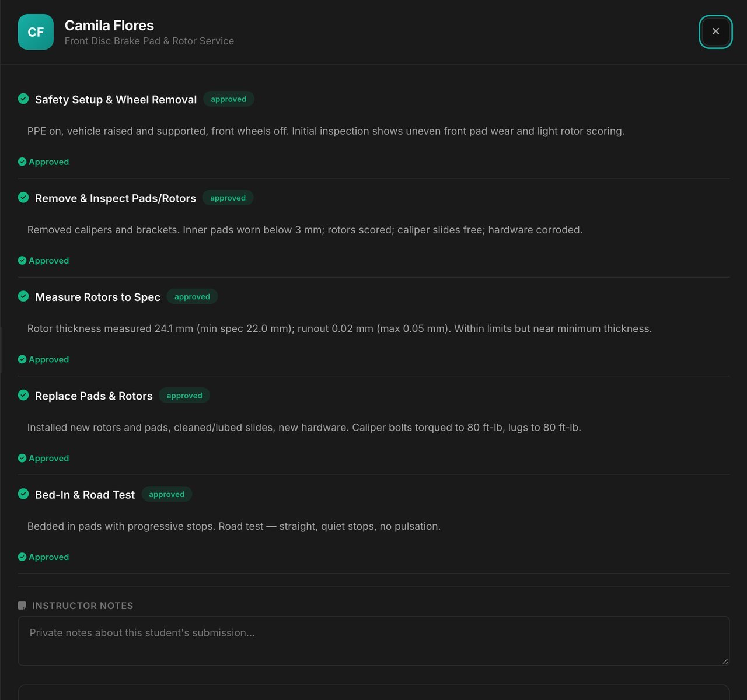Click the approved badge next to Measure Rotors

192,296
